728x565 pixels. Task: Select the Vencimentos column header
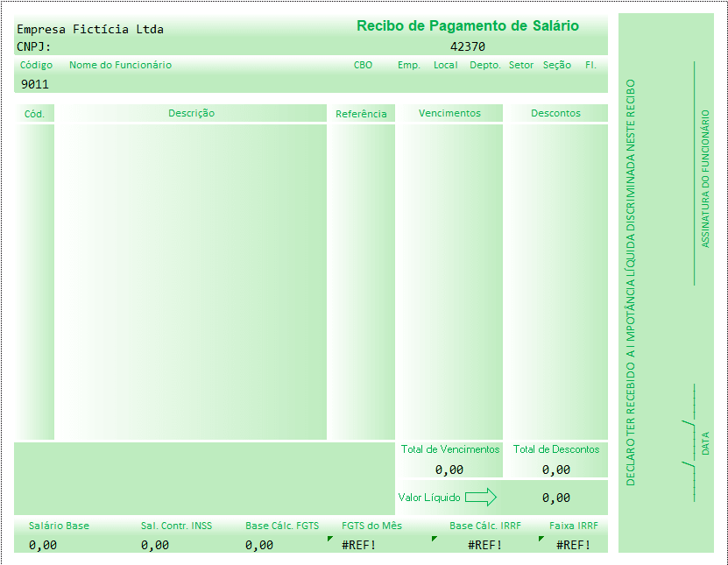click(x=449, y=113)
